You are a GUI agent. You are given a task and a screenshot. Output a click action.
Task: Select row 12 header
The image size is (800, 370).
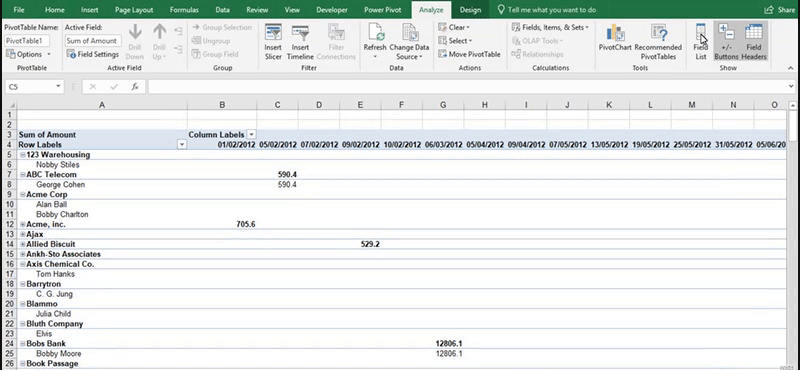point(9,224)
